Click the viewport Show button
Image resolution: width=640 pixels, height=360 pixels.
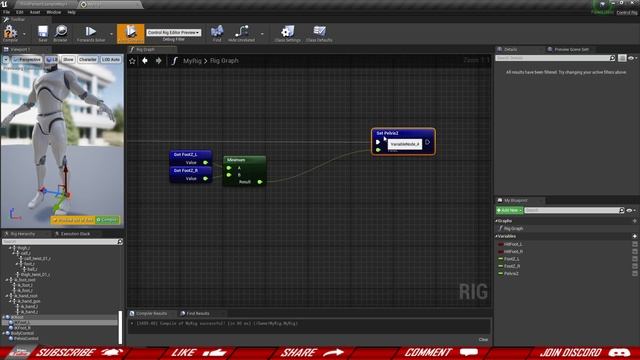[68, 60]
